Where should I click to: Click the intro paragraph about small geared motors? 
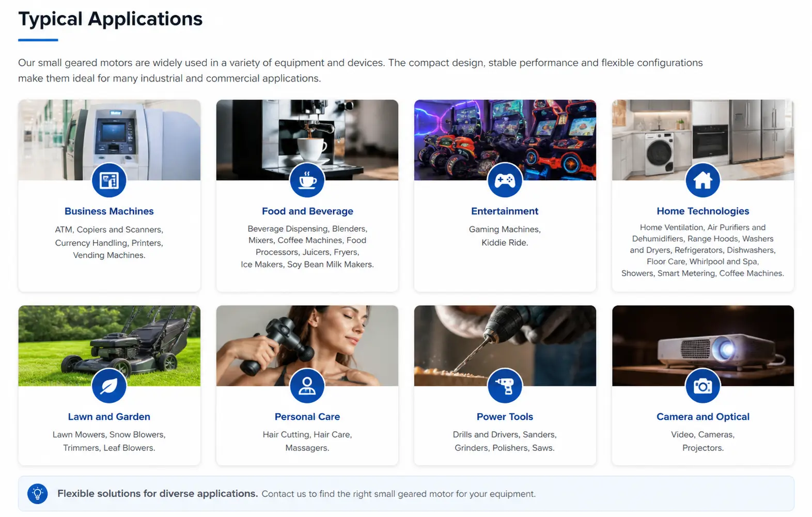[361, 70]
